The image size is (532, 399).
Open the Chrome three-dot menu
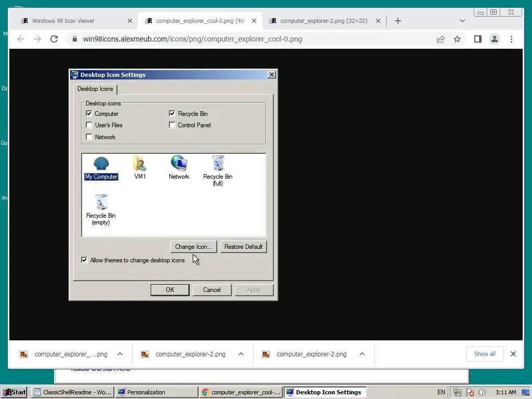click(511, 39)
